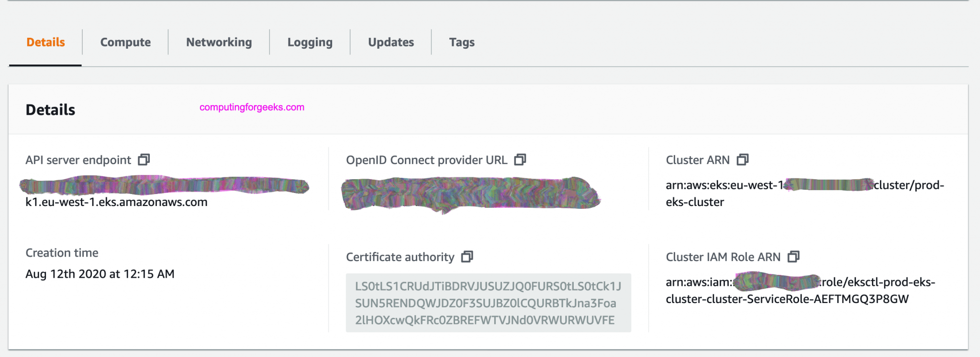The width and height of the screenshot is (980, 357).
Task: Copy the Cluster ARN value
Action: pyautogui.click(x=743, y=160)
